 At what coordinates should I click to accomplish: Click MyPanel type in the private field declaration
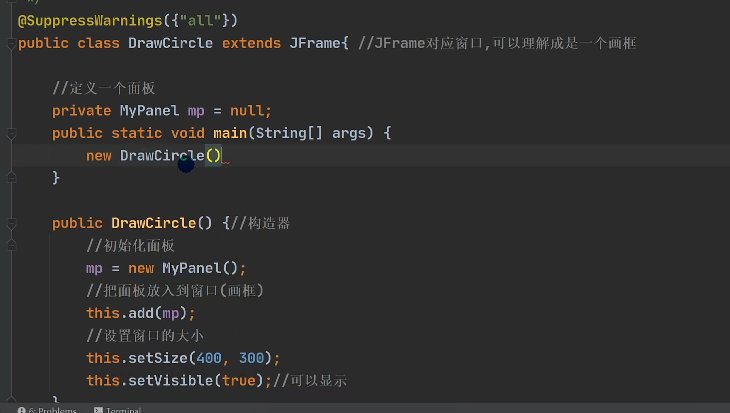click(x=149, y=111)
